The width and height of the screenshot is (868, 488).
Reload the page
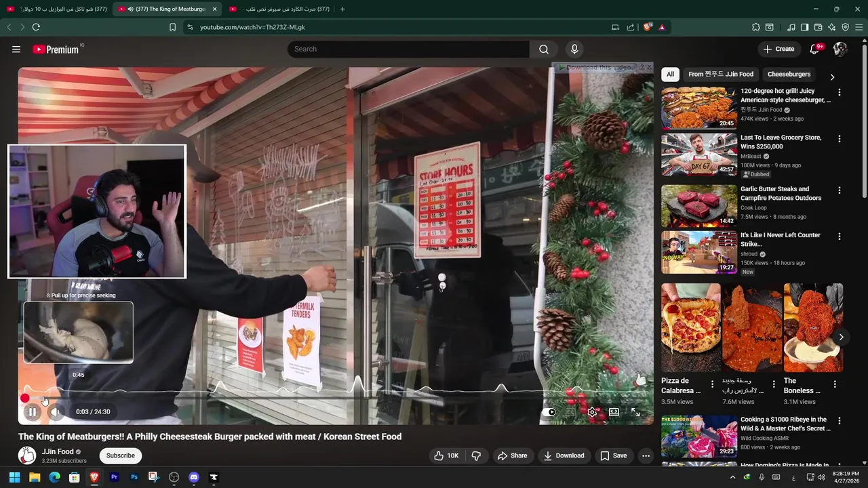coord(36,27)
